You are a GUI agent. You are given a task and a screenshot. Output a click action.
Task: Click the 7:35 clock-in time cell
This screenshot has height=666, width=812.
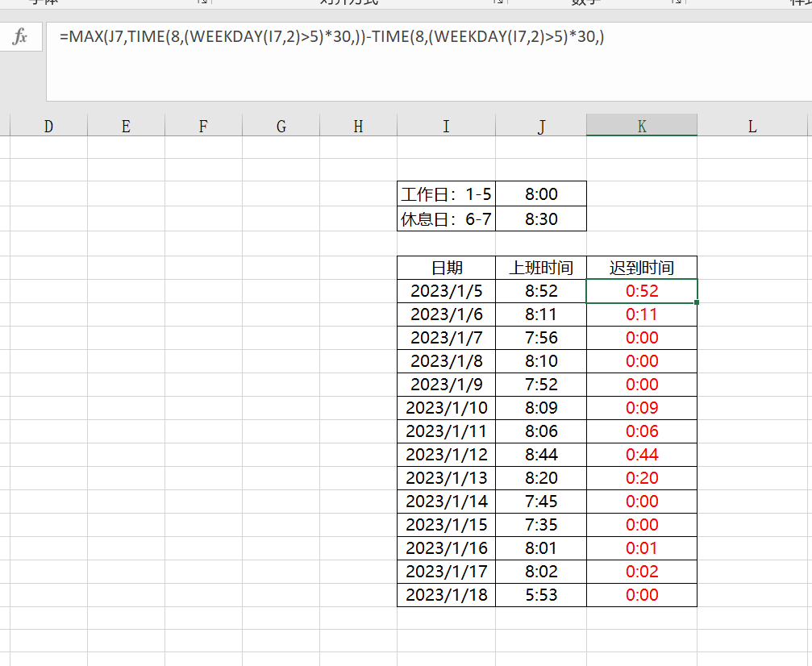click(x=540, y=524)
